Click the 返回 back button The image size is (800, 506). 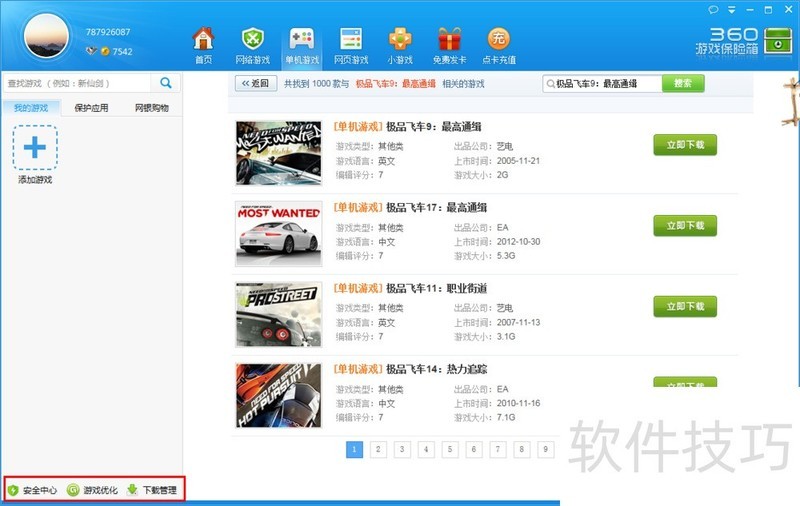(x=256, y=84)
